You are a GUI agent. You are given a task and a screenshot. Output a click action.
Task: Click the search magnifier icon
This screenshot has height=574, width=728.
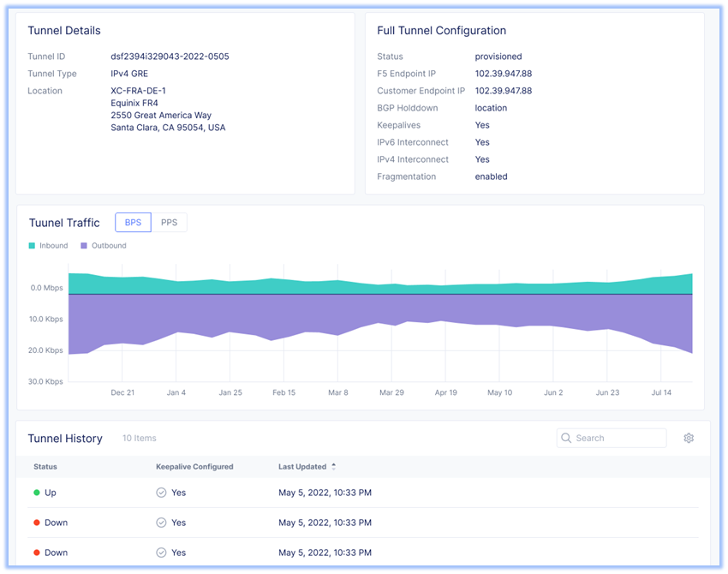click(x=566, y=439)
